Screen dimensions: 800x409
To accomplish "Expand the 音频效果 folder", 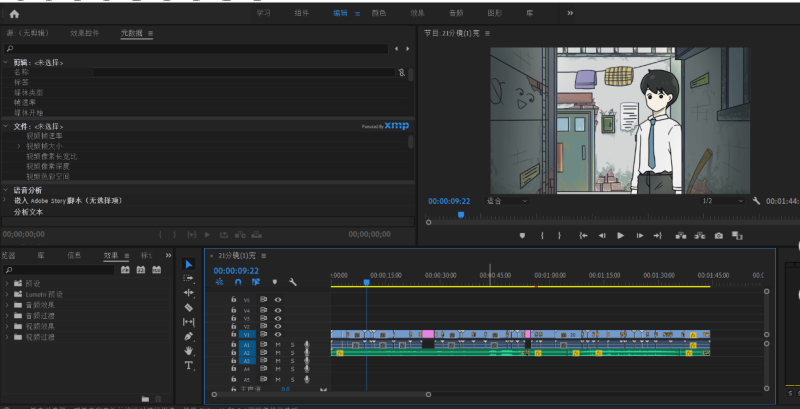I will (x=7, y=305).
